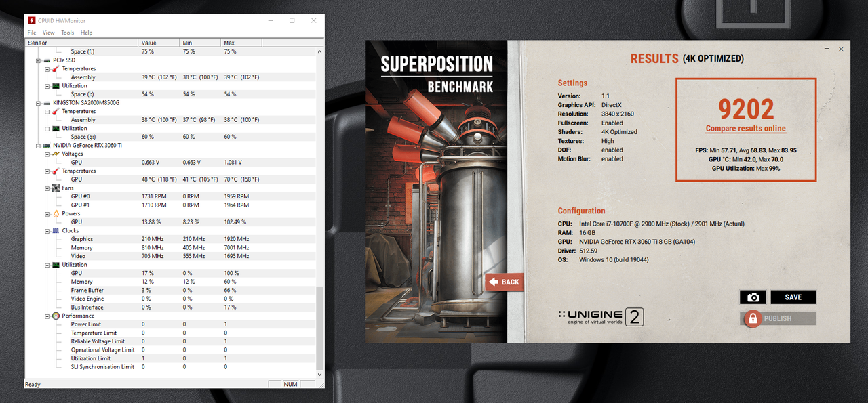Screen dimensions: 868x403
Task: Click the HWMonitor scrollbar down arrow
Action: coord(320,374)
